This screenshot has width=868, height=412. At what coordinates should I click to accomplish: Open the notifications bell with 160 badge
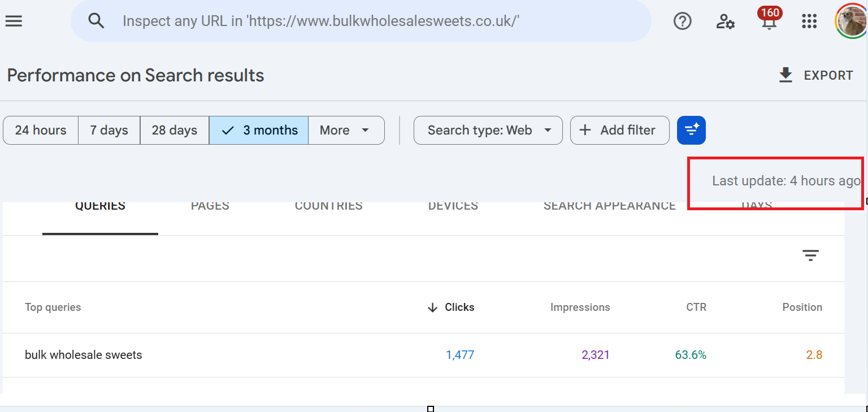pyautogui.click(x=767, y=21)
